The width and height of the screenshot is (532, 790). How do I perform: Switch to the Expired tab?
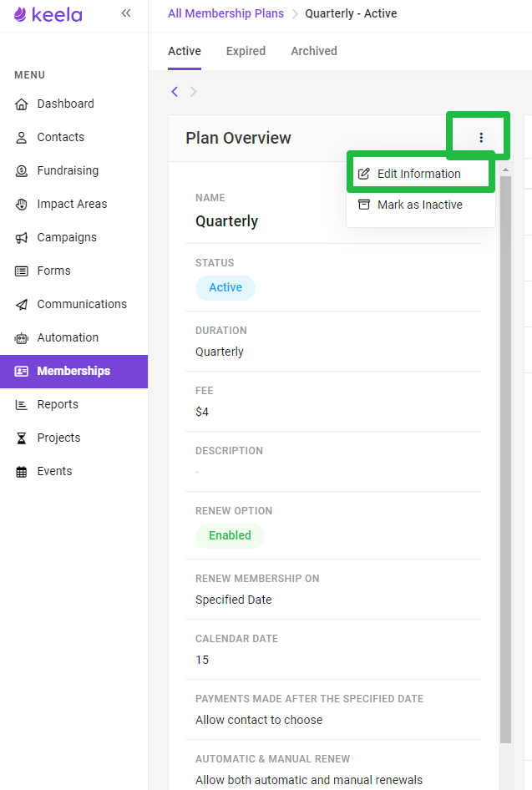tap(246, 52)
